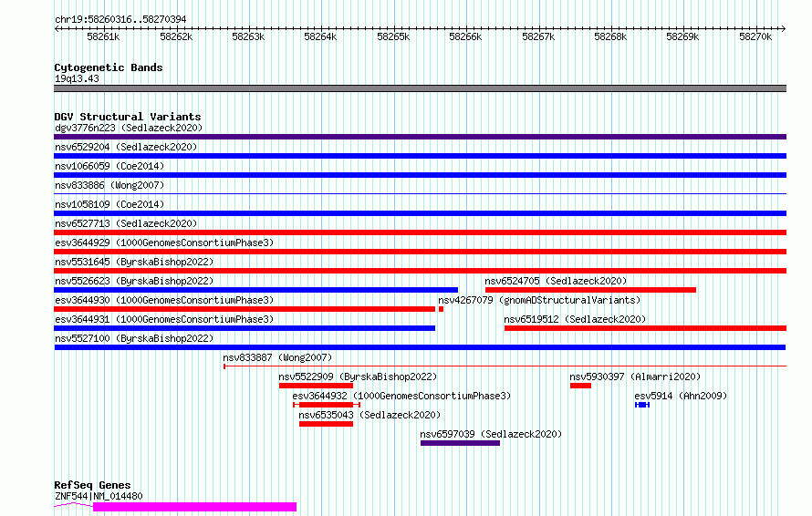The height and width of the screenshot is (516, 812).
Task: Open the ZNF544|NM_014480 gene label
Action: click(99, 496)
